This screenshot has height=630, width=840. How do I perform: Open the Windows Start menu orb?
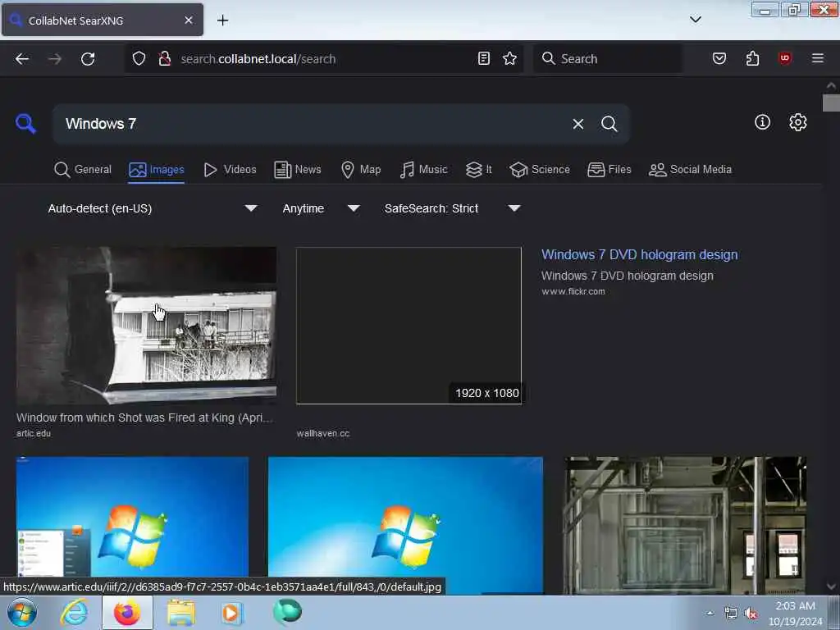point(22,613)
